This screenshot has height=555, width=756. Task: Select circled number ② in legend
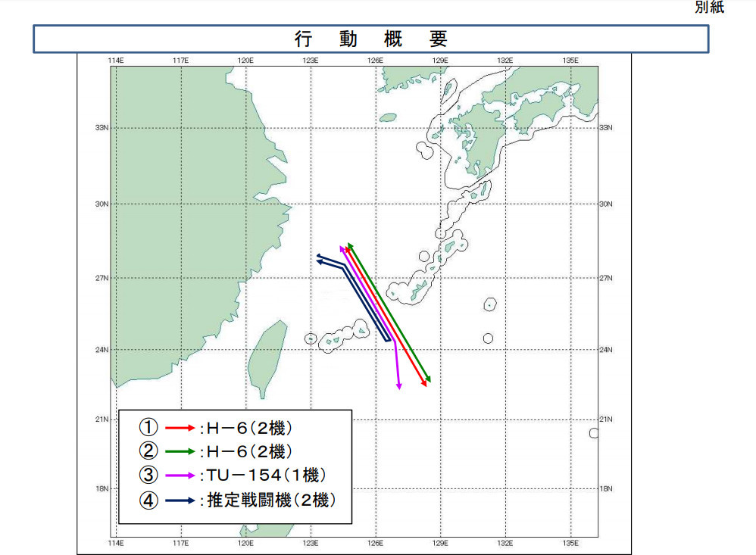point(148,451)
